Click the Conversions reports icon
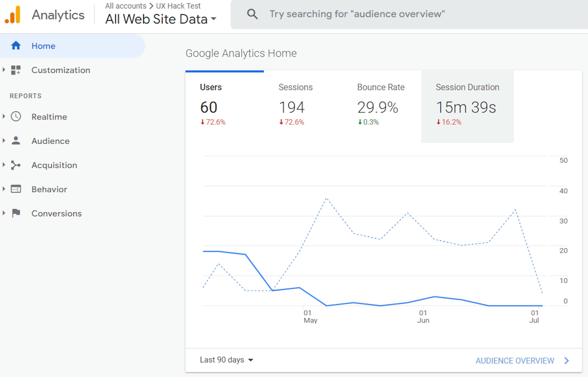This screenshot has height=377, width=588. 17,213
